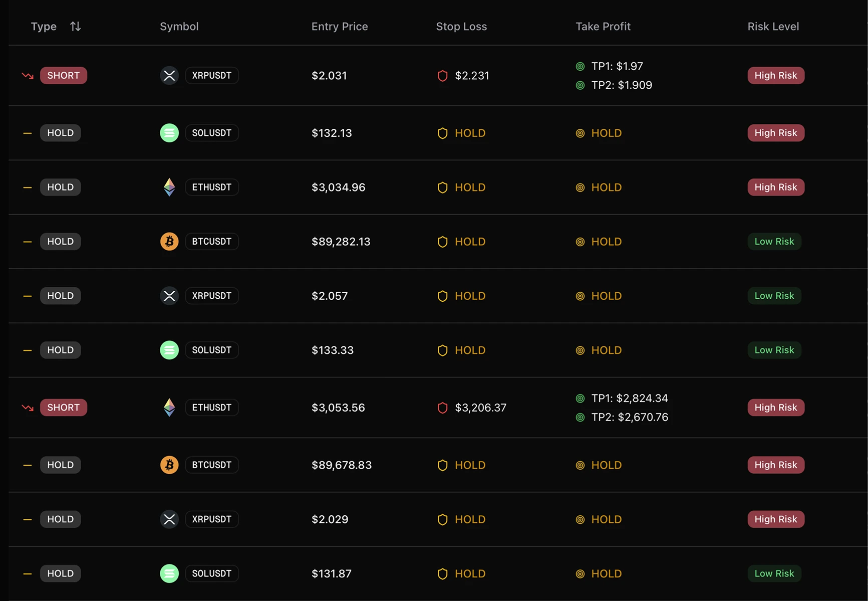
Task: Click the High Risk badge for ETHUSDT short
Action: click(775, 408)
